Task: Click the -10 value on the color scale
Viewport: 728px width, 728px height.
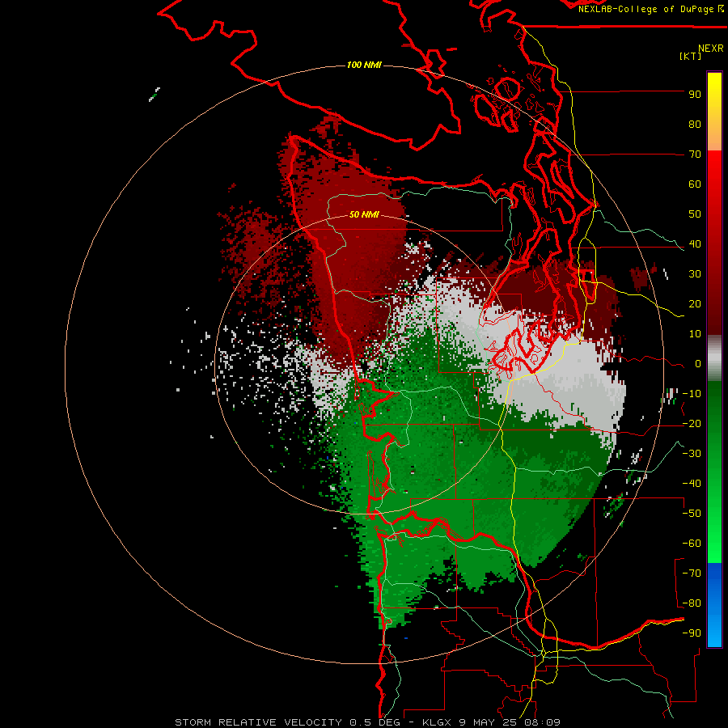Action: coord(692,394)
